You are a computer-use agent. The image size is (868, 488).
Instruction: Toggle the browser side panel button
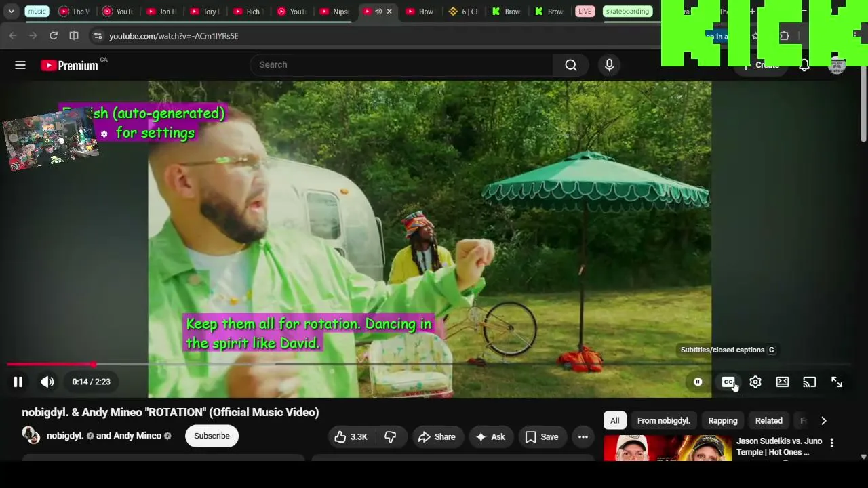74,36
